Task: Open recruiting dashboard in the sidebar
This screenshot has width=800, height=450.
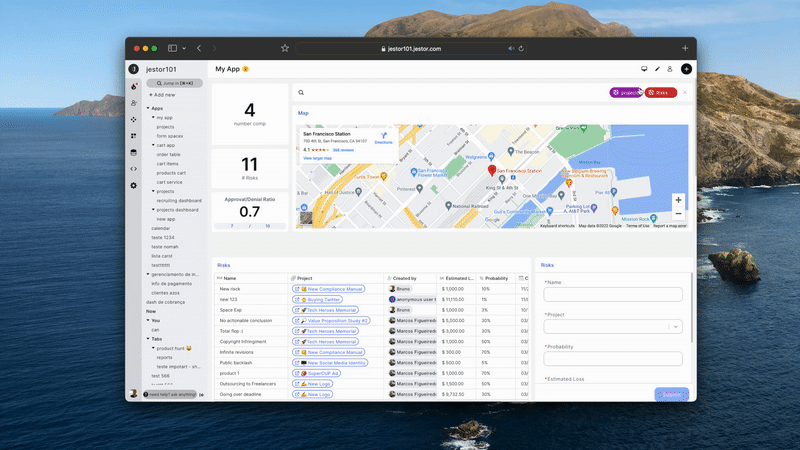Action: click(179, 201)
